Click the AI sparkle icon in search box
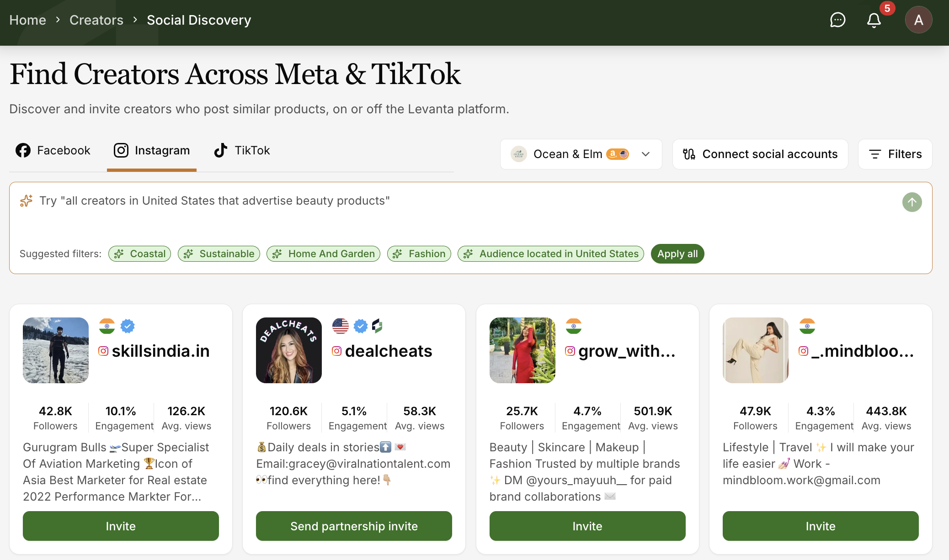This screenshot has width=949, height=560. tap(26, 201)
